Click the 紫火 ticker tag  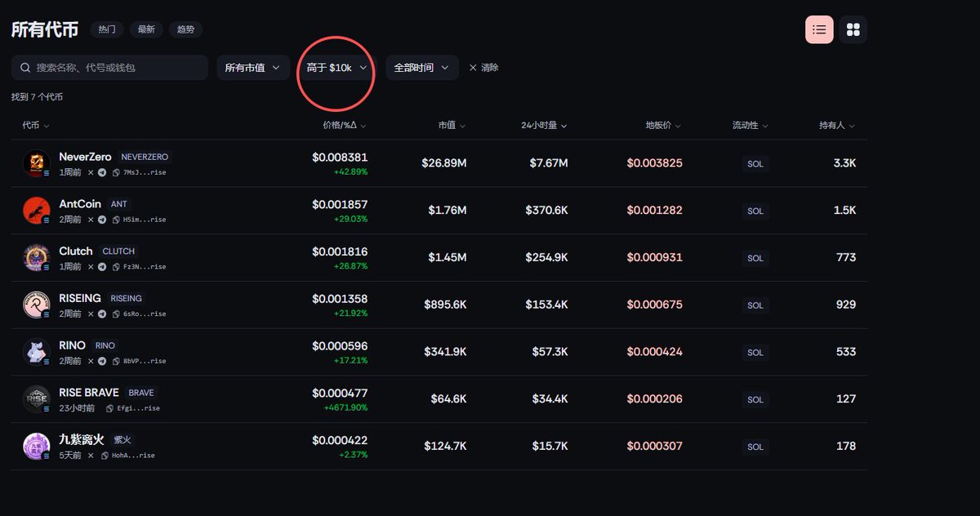click(122, 440)
